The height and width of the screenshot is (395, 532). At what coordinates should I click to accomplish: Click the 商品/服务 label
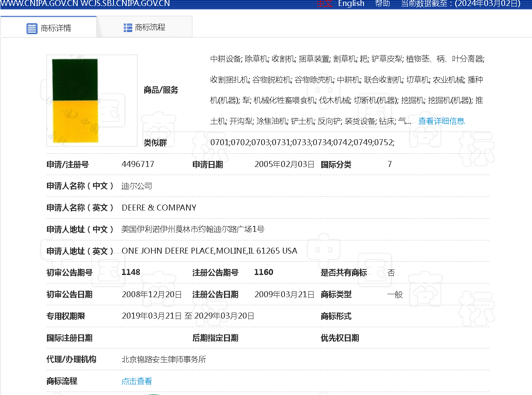(x=161, y=90)
